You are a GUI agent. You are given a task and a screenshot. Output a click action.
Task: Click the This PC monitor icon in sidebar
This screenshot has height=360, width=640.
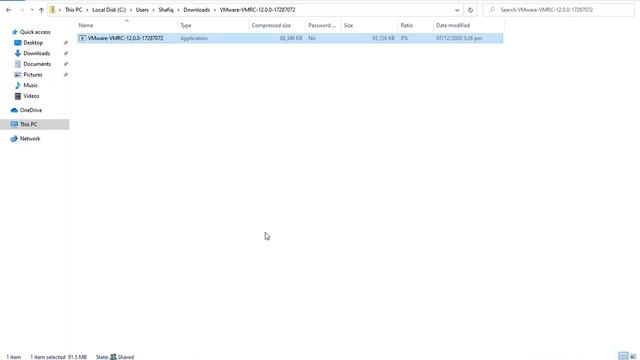coord(14,124)
